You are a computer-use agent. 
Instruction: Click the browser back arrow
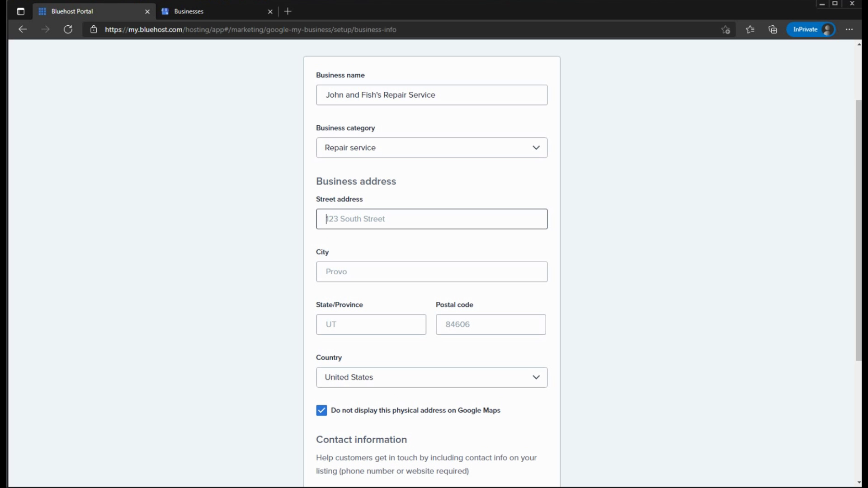(23, 29)
